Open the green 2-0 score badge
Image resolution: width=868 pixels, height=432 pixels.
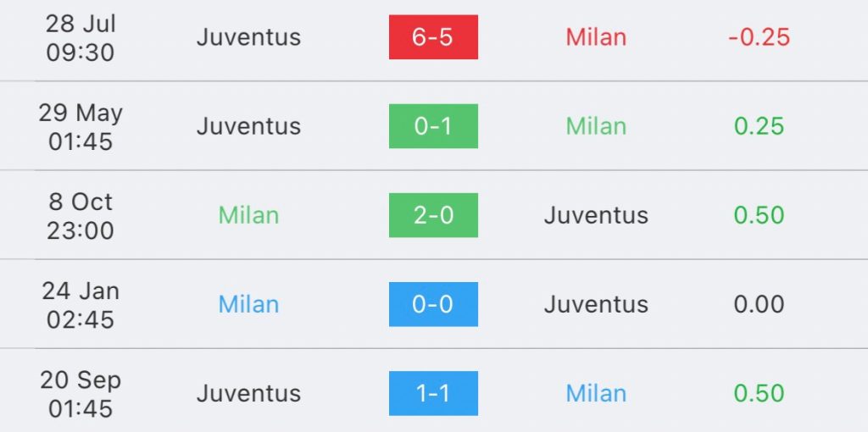click(x=433, y=215)
